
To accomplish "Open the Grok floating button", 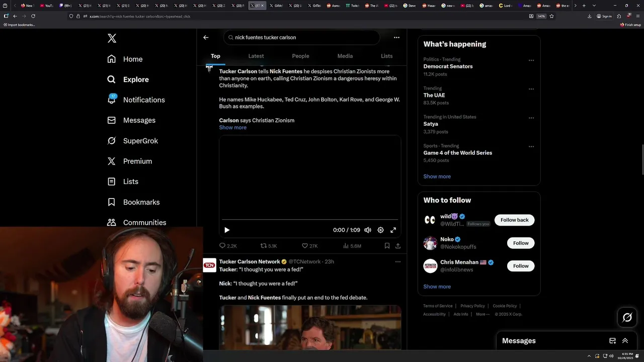I will [627, 317].
